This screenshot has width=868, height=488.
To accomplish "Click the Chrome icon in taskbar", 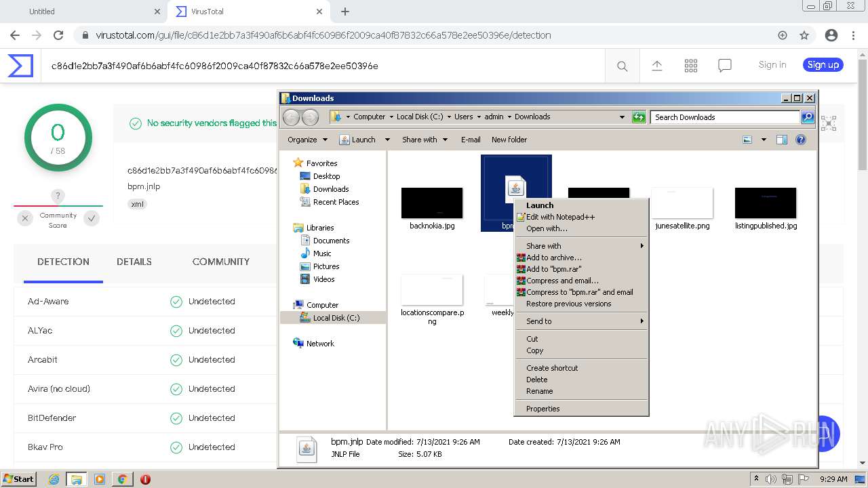I will point(122,479).
